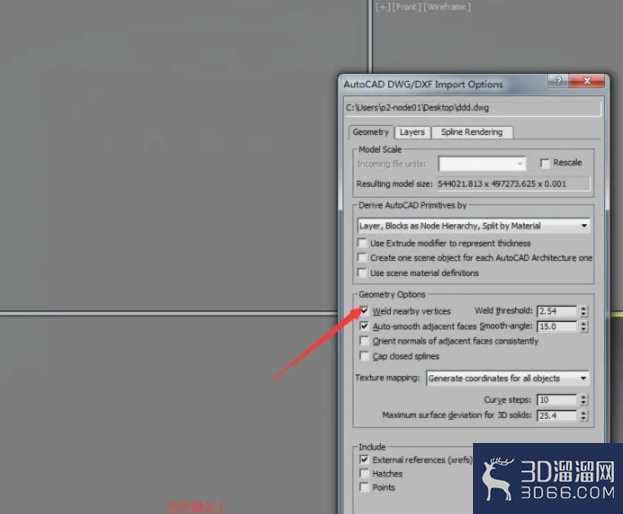Click the Resulting model size value
Viewport: 623px width, 514px height.
tap(502, 184)
